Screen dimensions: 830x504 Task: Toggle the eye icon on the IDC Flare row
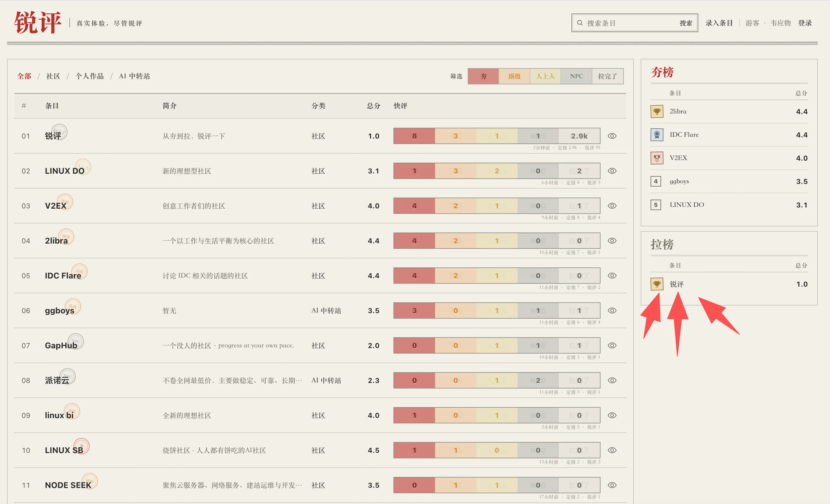[612, 276]
